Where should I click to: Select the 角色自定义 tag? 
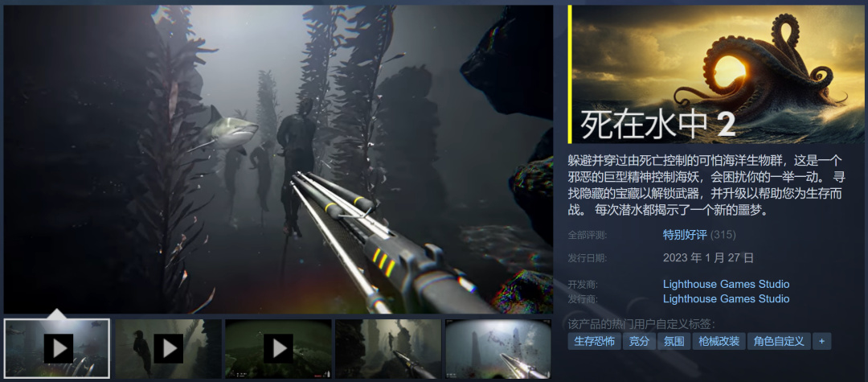tap(779, 341)
